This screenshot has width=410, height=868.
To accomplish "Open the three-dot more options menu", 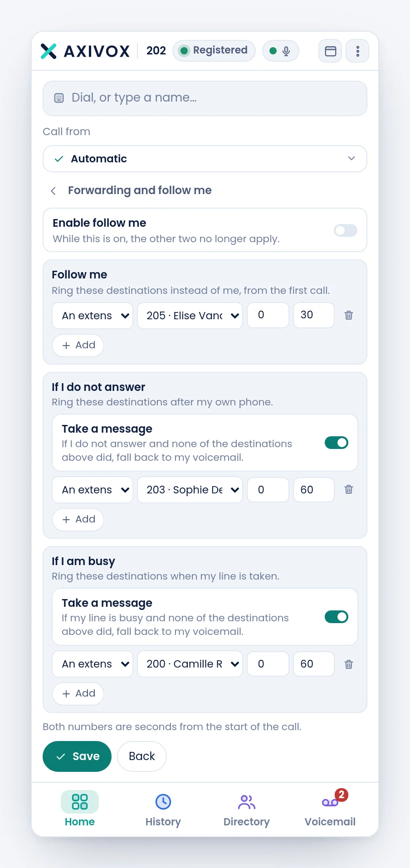I will tap(357, 51).
